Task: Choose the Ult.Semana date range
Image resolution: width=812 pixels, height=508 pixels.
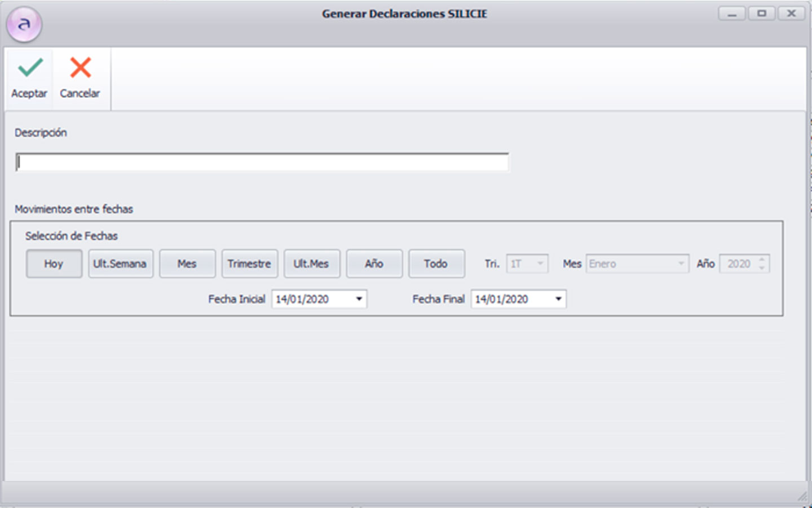Action: coord(120,264)
